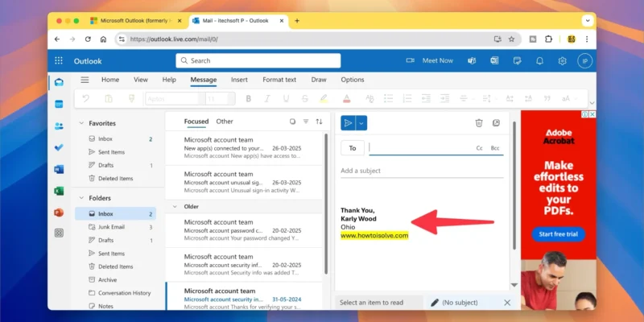The image size is (644, 322).
Task: Click the Send button
Action: (349, 123)
